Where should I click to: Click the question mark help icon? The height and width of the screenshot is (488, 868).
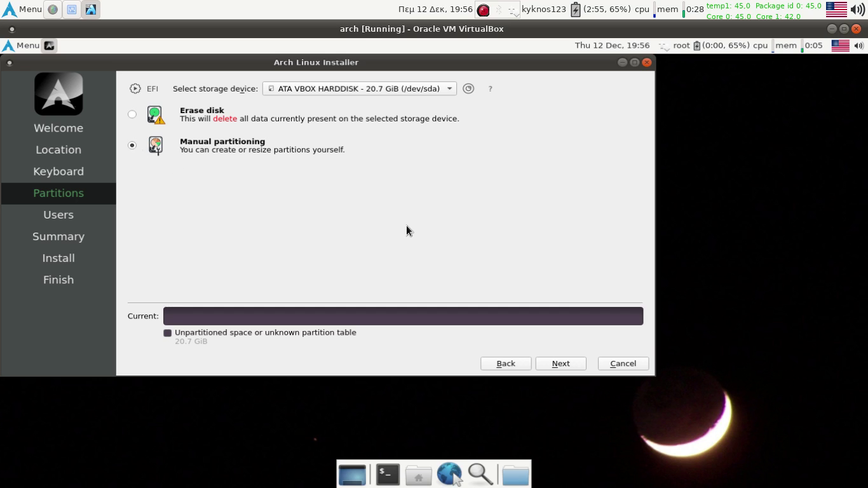tap(490, 89)
